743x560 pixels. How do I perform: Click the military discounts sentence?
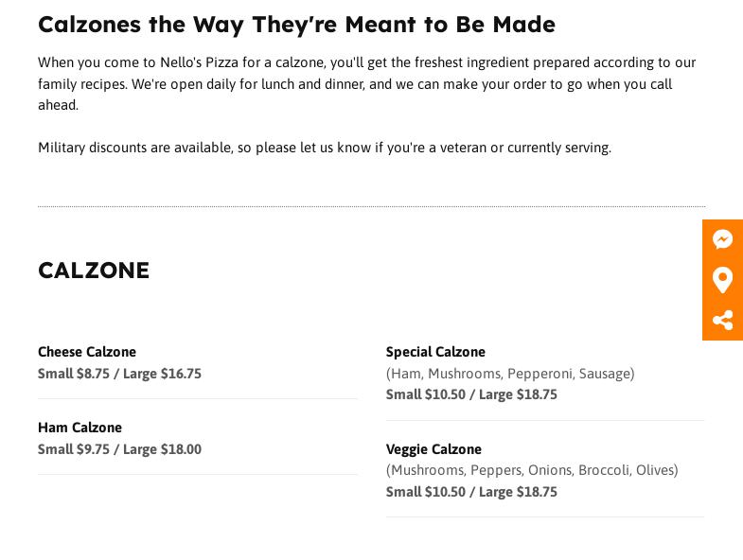(325, 148)
